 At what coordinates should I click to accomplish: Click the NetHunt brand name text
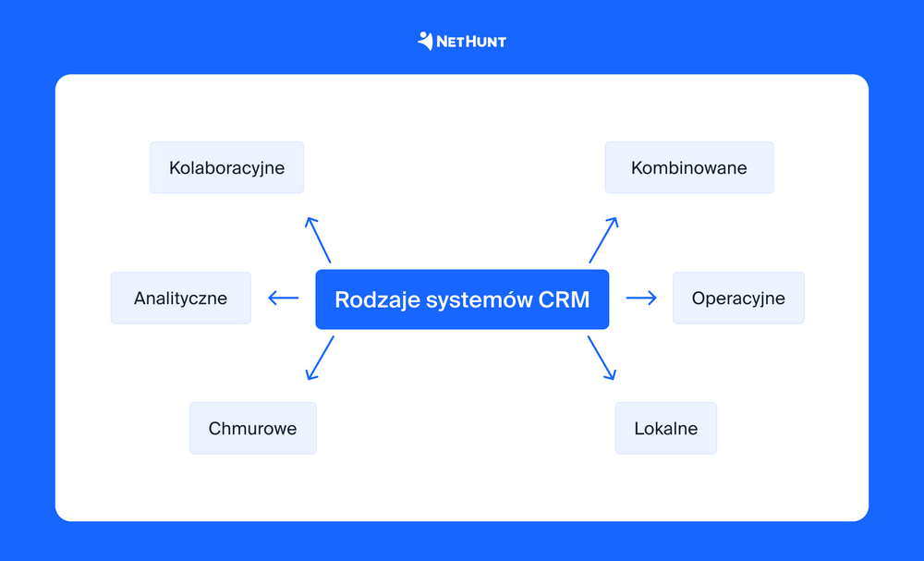pos(473,40)
